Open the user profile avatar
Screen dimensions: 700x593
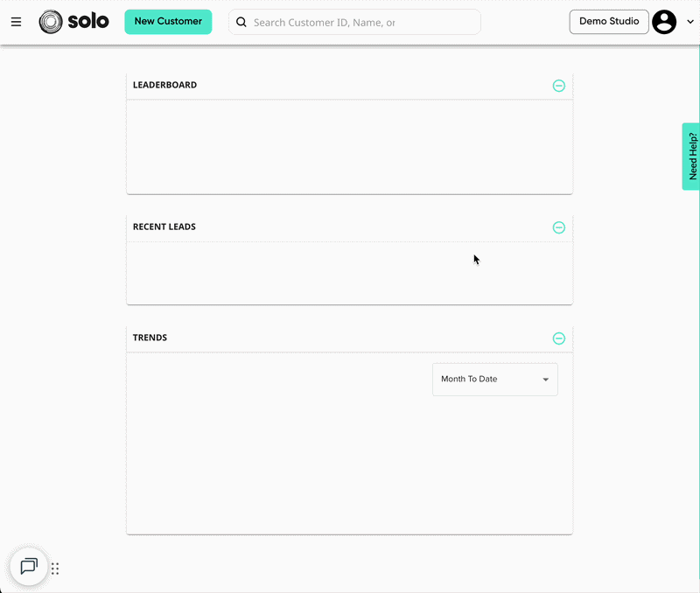click(664, 21)
